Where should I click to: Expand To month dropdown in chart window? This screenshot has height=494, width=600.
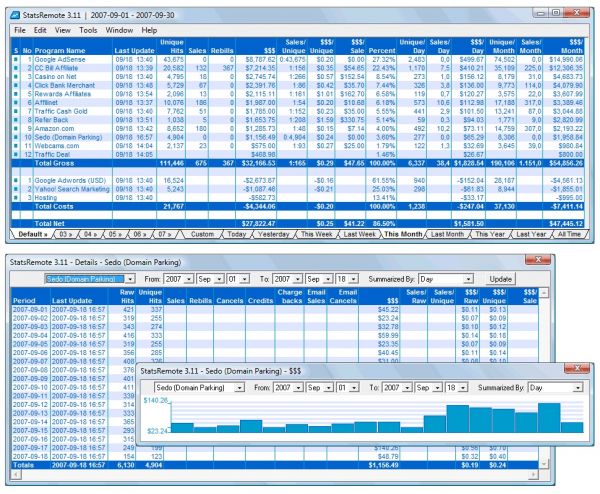click(437, 388)
